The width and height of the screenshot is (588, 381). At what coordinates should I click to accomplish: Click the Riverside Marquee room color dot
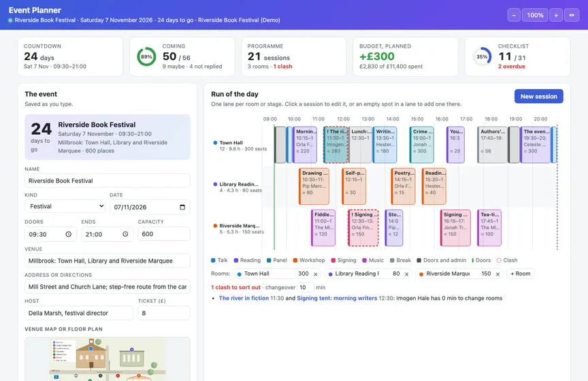(421, 274)
